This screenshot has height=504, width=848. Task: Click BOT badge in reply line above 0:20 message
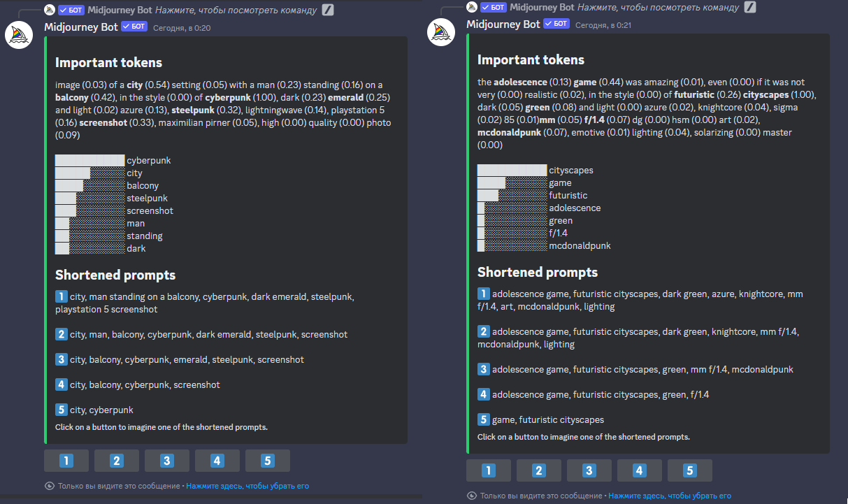(71, 10)
